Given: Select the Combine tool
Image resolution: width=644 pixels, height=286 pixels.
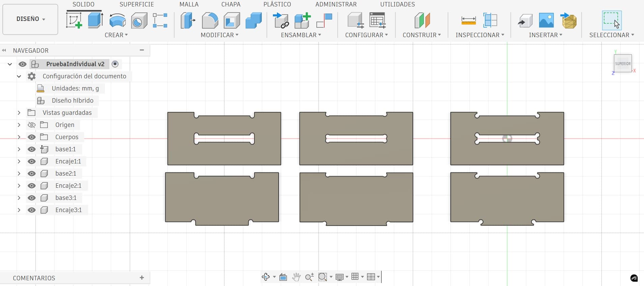Looking at the screenshot, I should pos(254,20).
